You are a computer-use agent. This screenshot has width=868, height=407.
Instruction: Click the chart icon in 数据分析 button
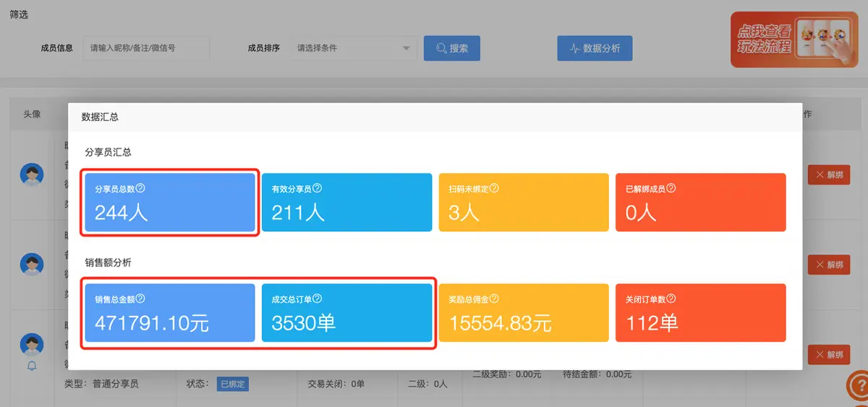575,49
